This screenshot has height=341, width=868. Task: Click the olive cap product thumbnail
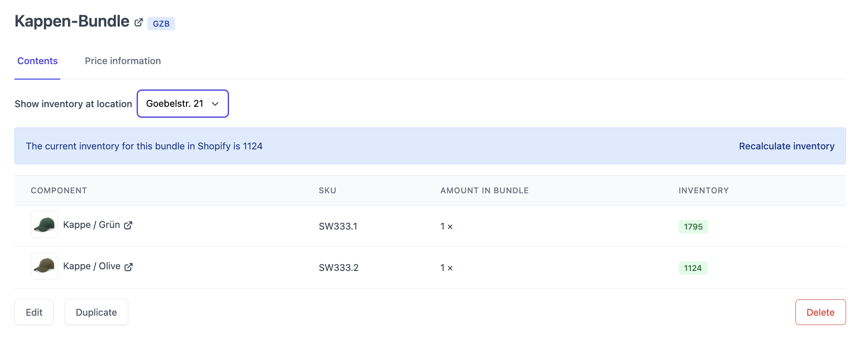coord(44,266)
